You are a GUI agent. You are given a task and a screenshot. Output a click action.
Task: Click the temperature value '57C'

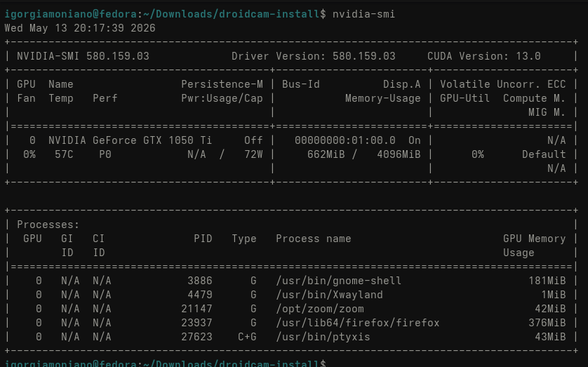(x=64, y=154)
